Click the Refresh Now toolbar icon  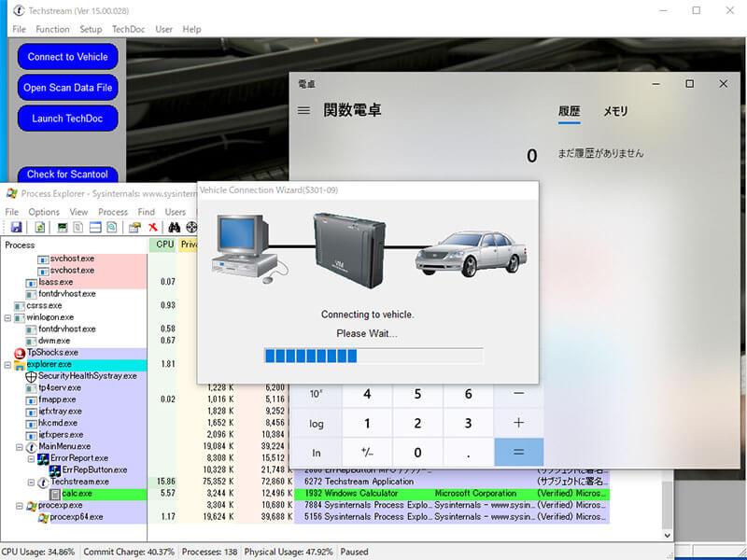[x=40, y=227]
